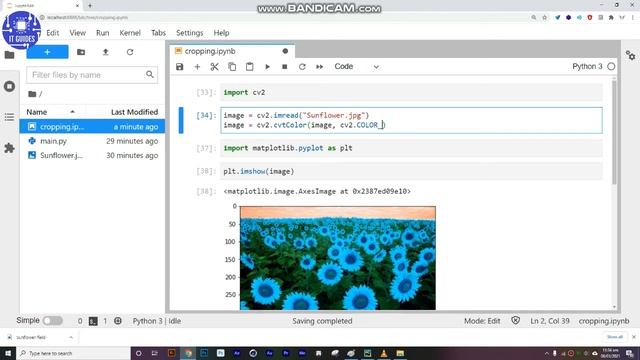This screenshot has width=640, height=360.
Task: Click the terminals count icon in status bar
Action: coord(93,321)
